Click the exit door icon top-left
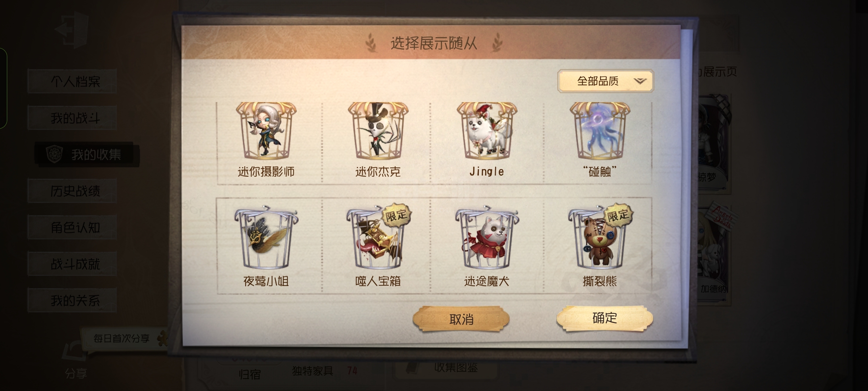This screenshot has width=868, height=391. [x=72, y=30]
